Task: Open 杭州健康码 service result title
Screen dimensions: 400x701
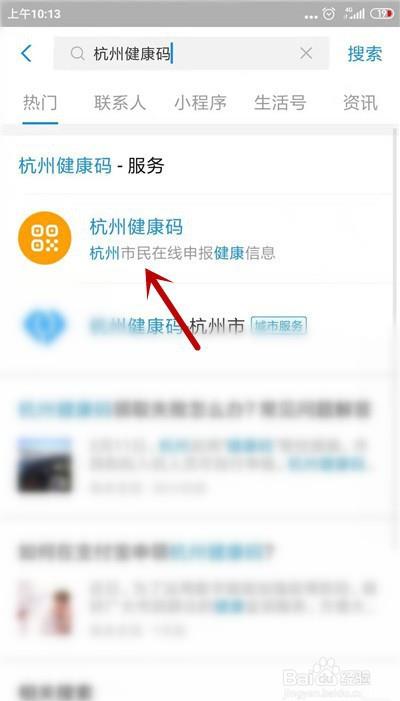Action: tap(136, 227)
